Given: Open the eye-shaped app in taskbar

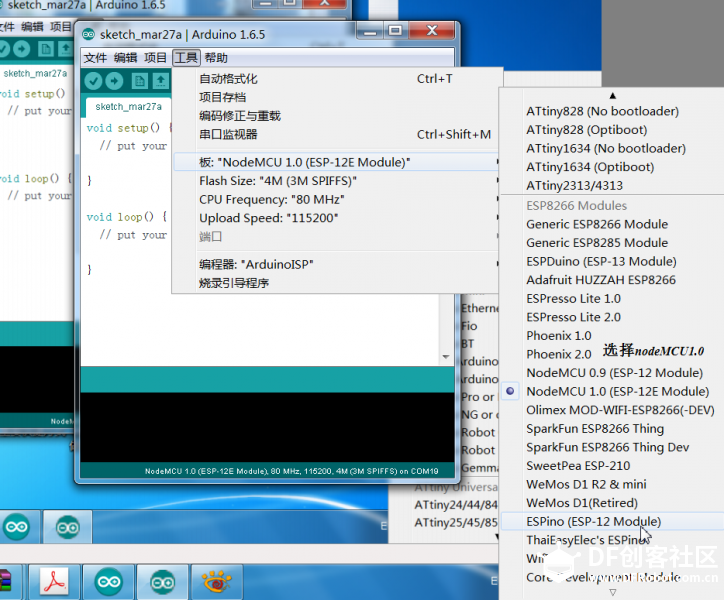Looking at the screenshot, I should tap(216, 581).
